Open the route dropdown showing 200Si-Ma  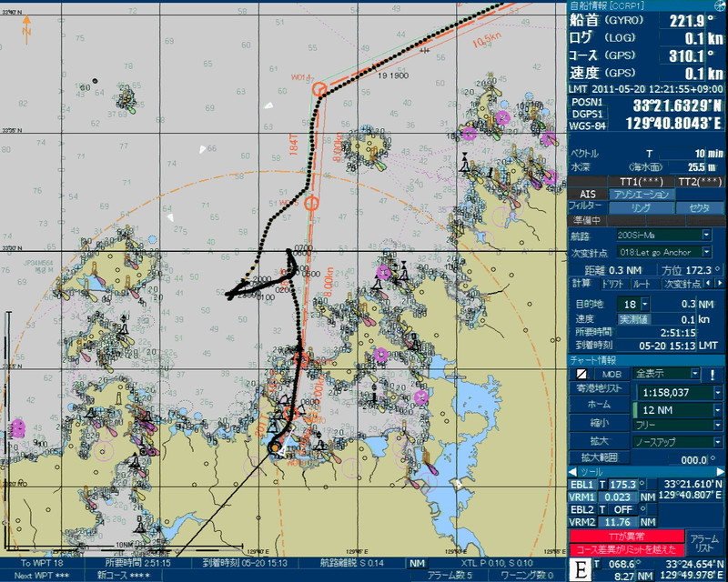point(707,236)
